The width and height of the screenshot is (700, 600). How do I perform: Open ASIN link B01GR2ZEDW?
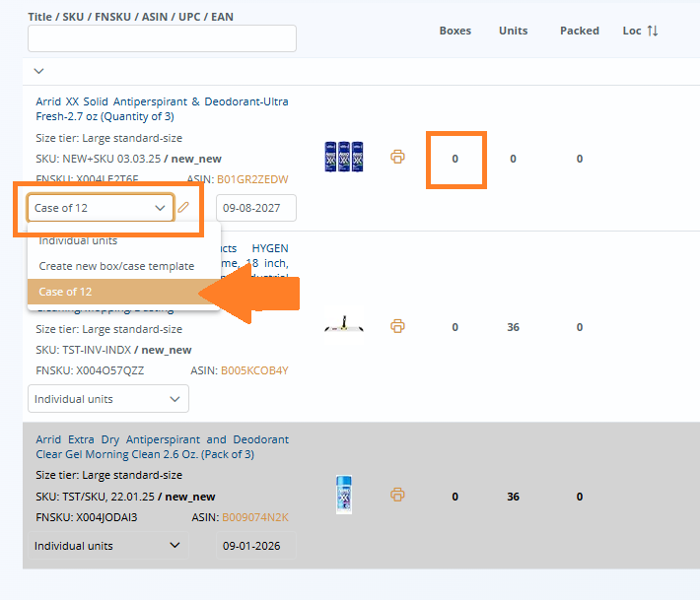coord(252,179)
